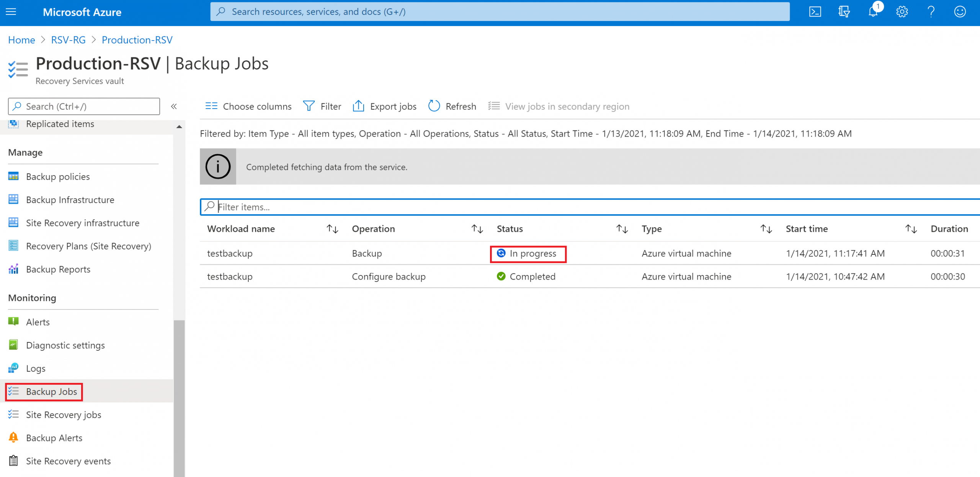The image size is (980, 477).
Task: Open the Cloud Shell terminal icon
Action: coord(815,11)
